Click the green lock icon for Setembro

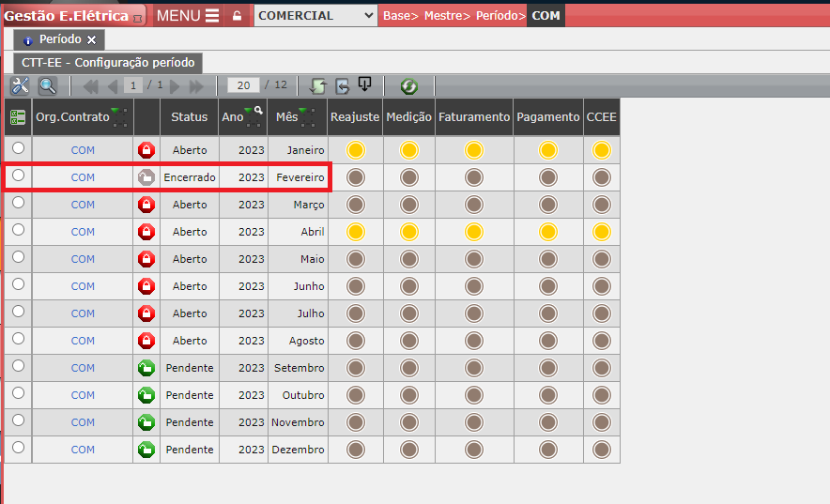click(x=146, y=368)
